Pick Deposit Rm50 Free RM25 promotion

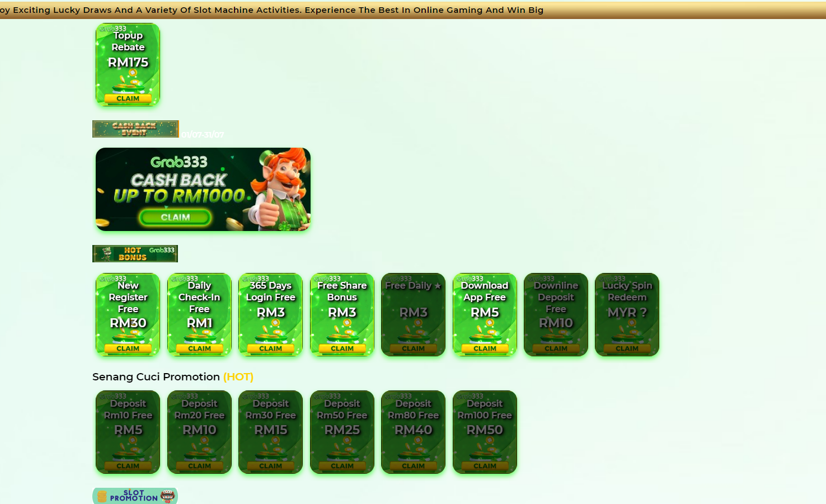(342, 432)
